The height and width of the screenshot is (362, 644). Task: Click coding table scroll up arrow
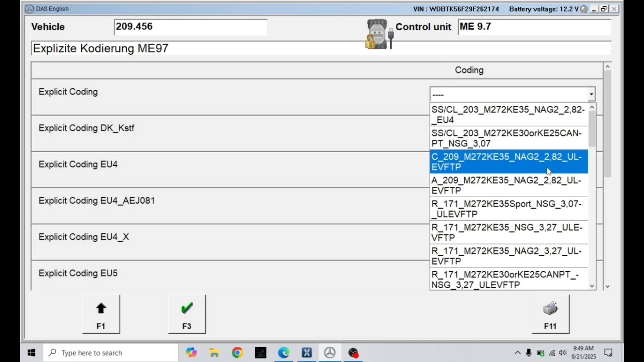pyautogui.click(x=608, y=67)
